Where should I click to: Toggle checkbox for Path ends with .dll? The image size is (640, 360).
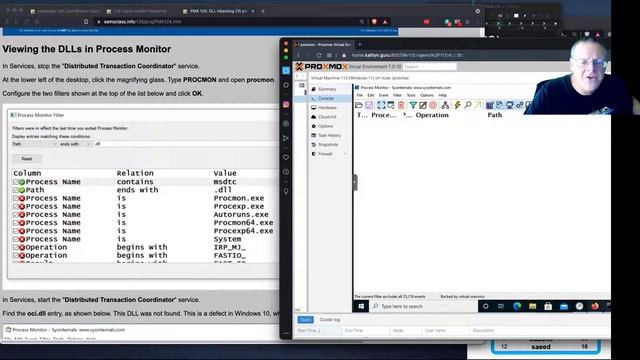point(16,190)
